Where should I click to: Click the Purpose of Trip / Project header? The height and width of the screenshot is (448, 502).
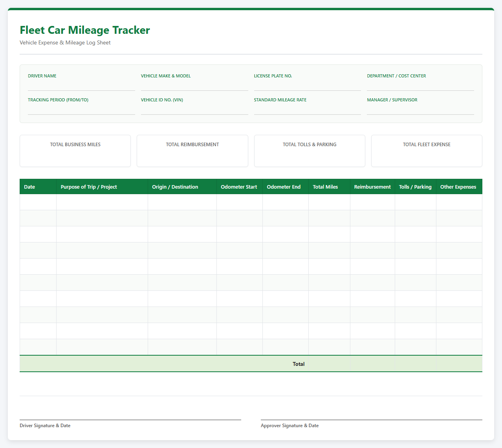pyautogui.click(x=102, y=187)
